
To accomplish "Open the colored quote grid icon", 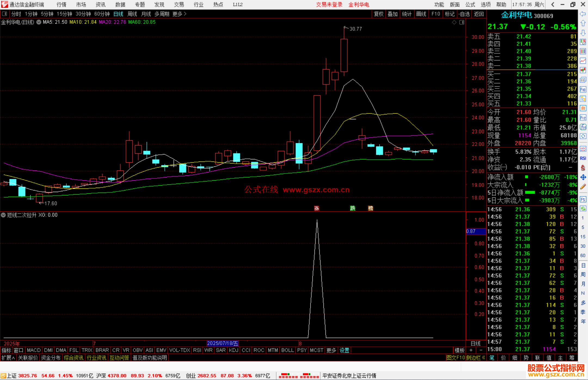I will click(x=583, y=51).
